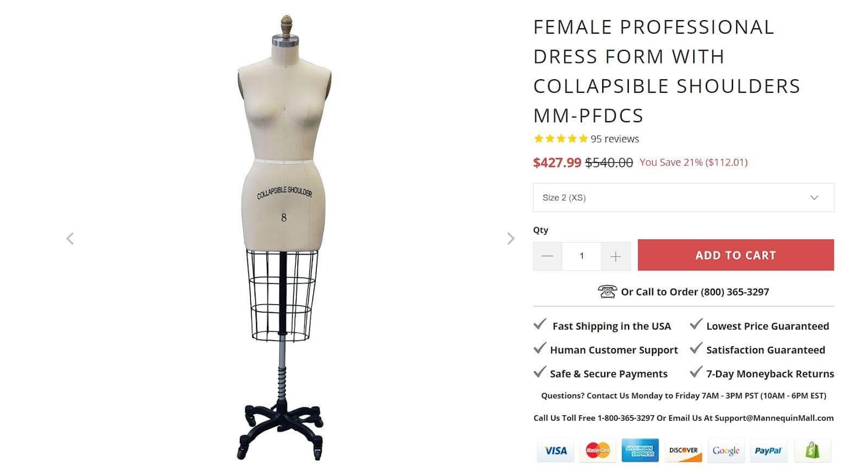
Task: Decrease quantity with the minus button
Action: (x=547, y=256)
